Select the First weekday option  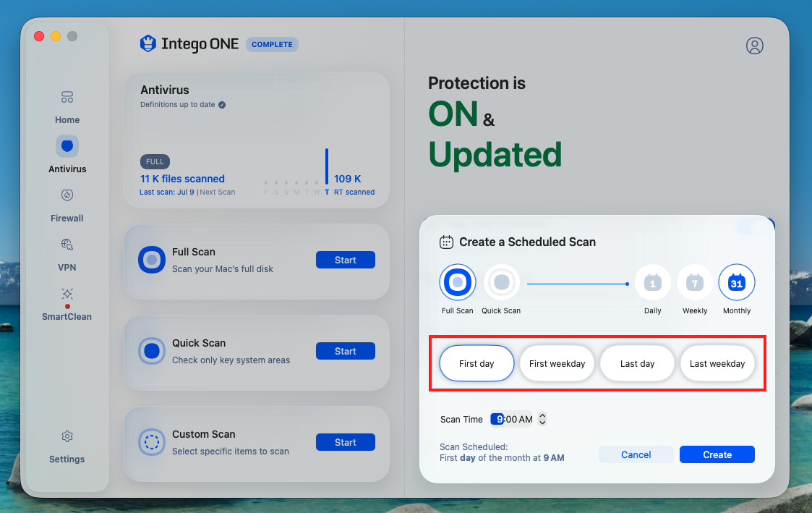(x=557, y=363)
